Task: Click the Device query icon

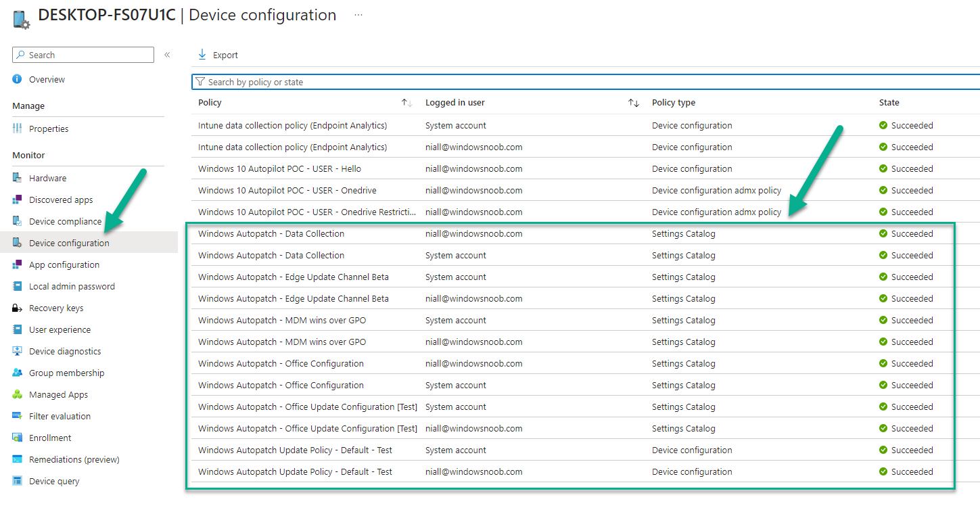Action: [x=18, y=481]
